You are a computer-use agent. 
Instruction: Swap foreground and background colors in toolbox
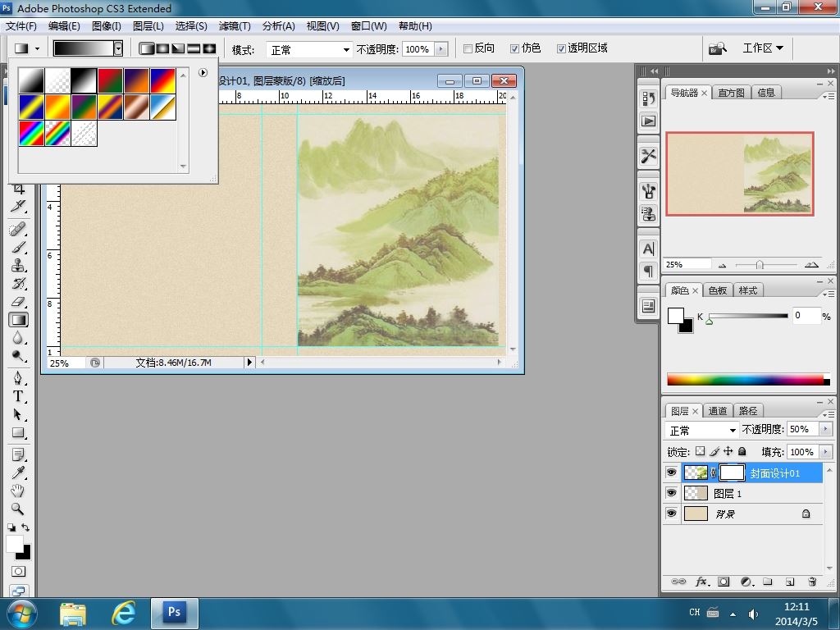[25, 527]
